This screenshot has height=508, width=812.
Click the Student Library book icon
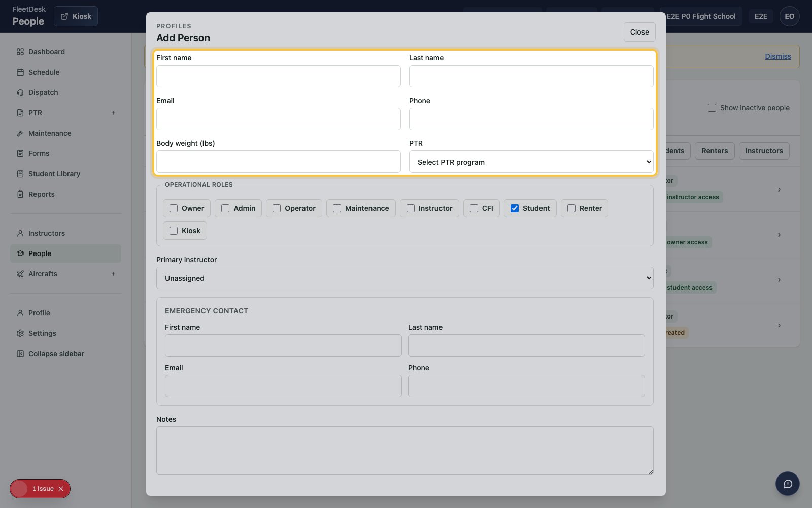(x=20, y=174)
